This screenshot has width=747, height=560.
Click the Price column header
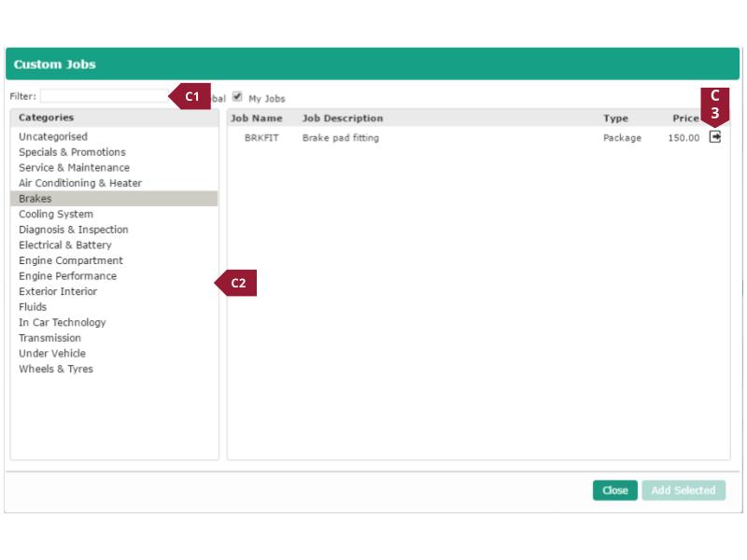pyautogui.click(x=685, y=119)
